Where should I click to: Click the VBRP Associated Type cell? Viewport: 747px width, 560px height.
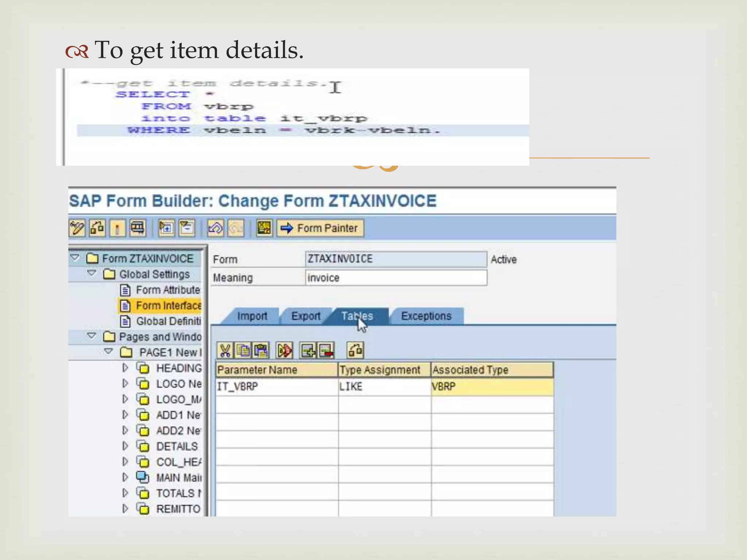pos(492,386)
